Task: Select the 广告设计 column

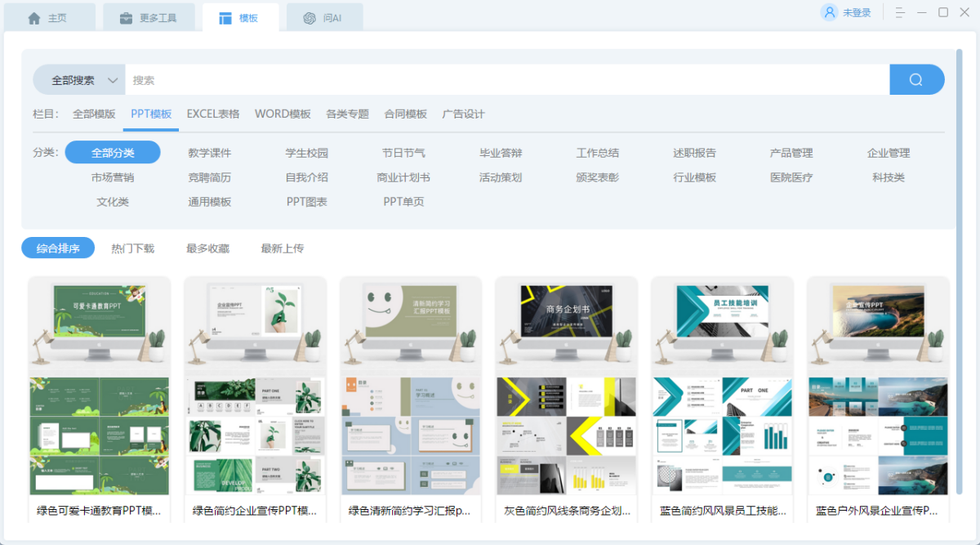Action: coord(464,114)
